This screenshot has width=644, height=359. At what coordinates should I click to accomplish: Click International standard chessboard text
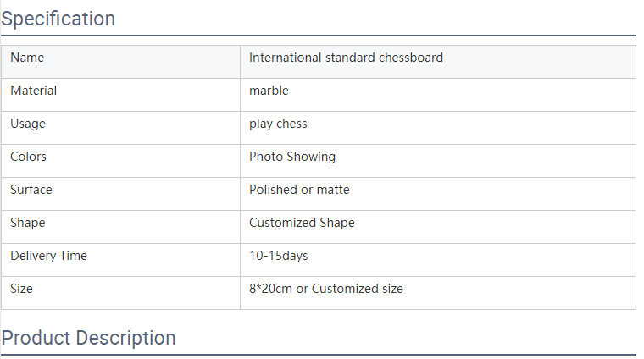click(x=346, y=58)
